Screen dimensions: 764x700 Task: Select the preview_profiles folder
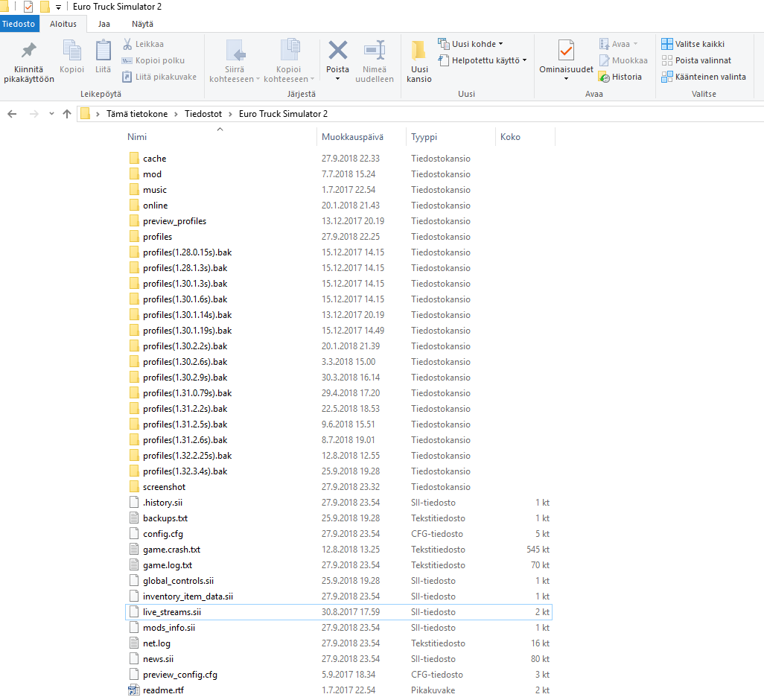[x=339, y=220]
